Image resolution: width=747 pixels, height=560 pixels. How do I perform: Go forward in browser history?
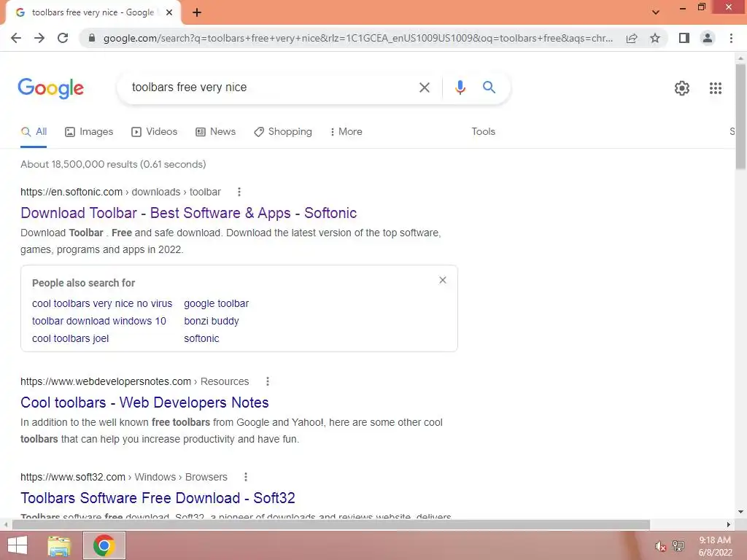(39, 38)
